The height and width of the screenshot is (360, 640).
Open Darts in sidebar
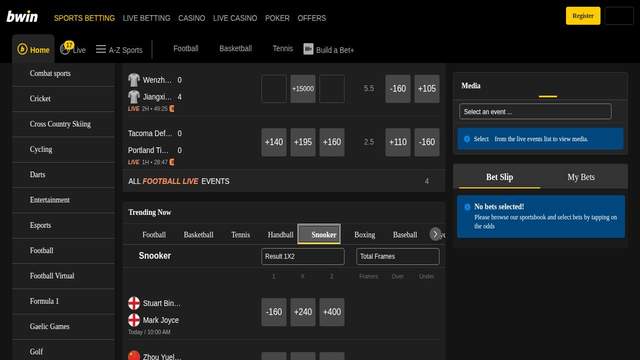(x=64, y=175)
